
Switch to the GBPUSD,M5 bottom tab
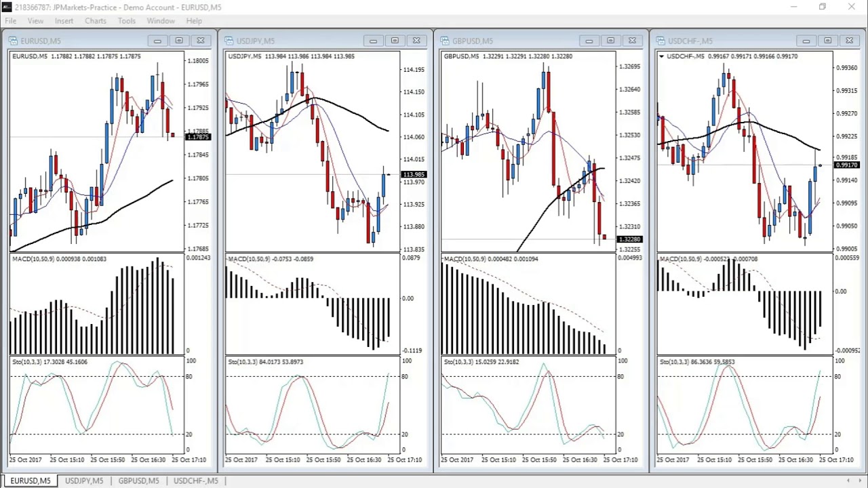click(x=138, y=481)
